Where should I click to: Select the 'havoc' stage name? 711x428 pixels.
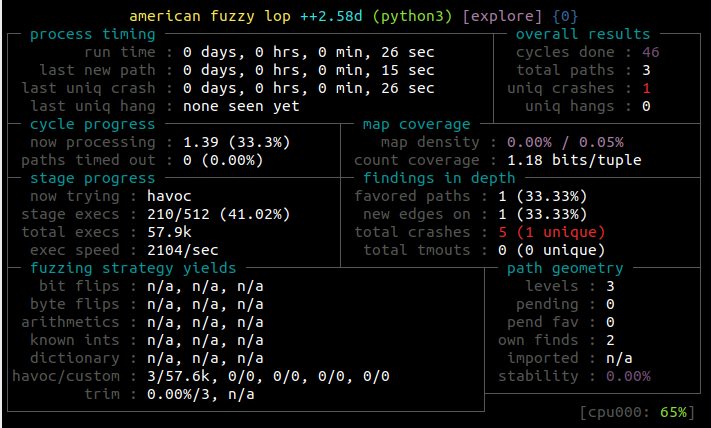pyautogui.click(x=169, y=196)
